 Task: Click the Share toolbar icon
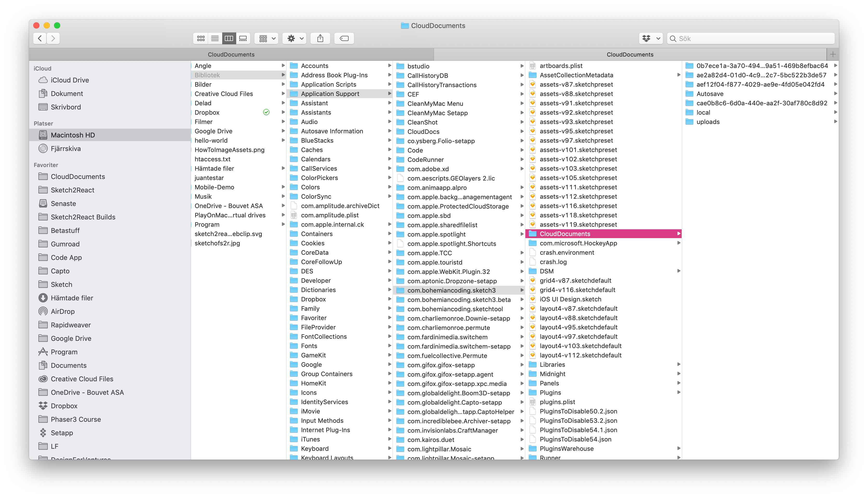tap(320, 38)
